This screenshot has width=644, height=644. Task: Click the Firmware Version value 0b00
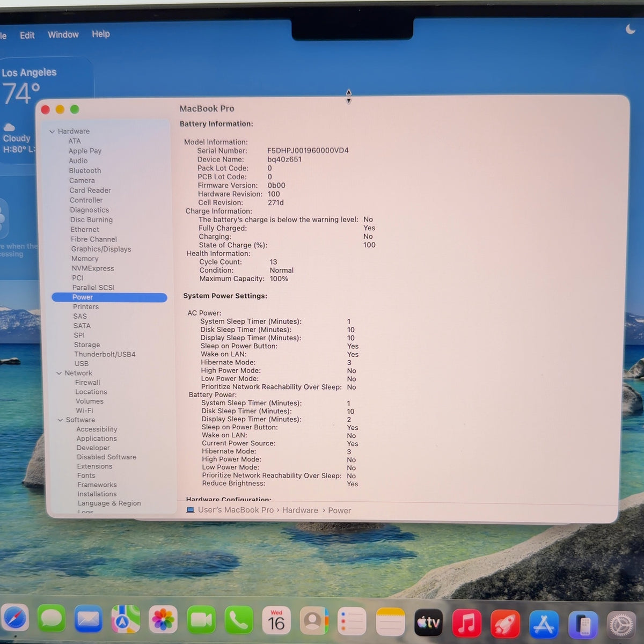point(276,186)
